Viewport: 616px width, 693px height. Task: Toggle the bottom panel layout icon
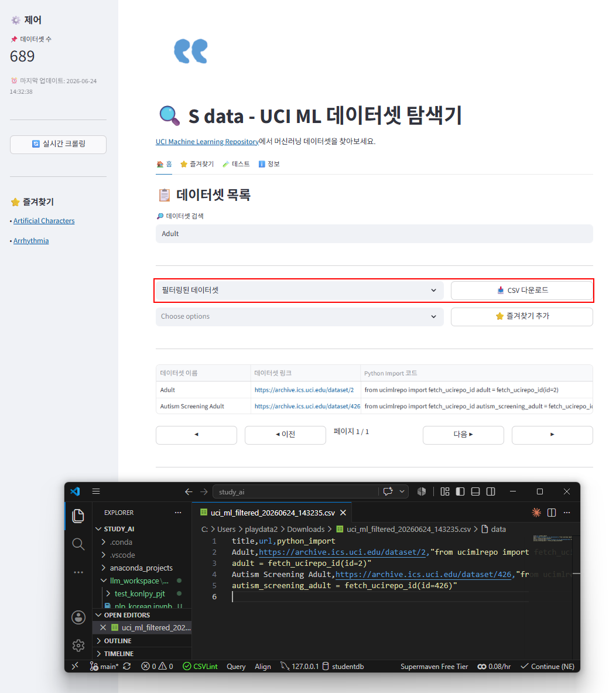click(x=475, y=491)
